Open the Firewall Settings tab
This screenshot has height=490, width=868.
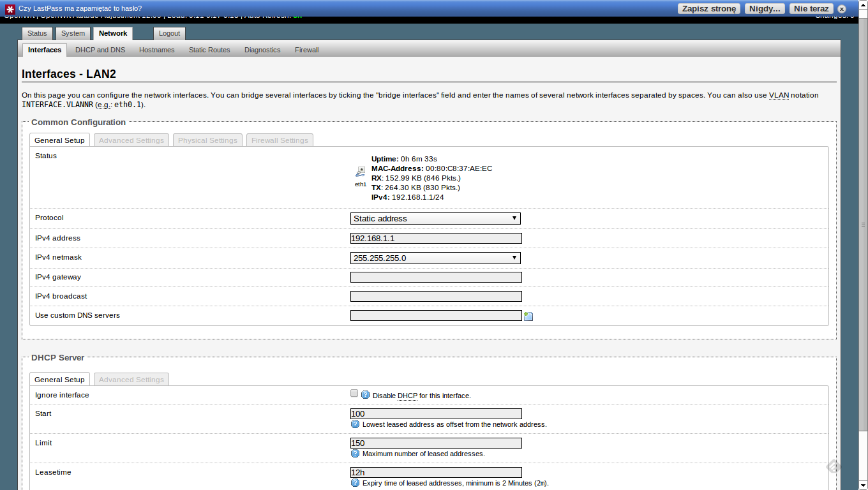pos(280,140)
